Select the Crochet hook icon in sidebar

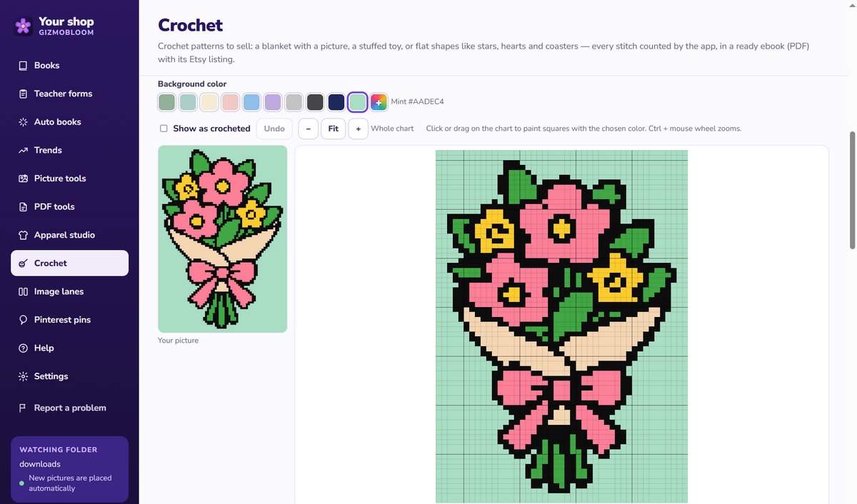pos(23,263)
